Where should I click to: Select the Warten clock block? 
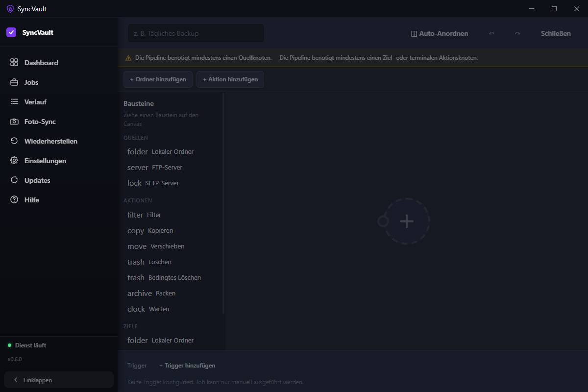coord(171,309)
